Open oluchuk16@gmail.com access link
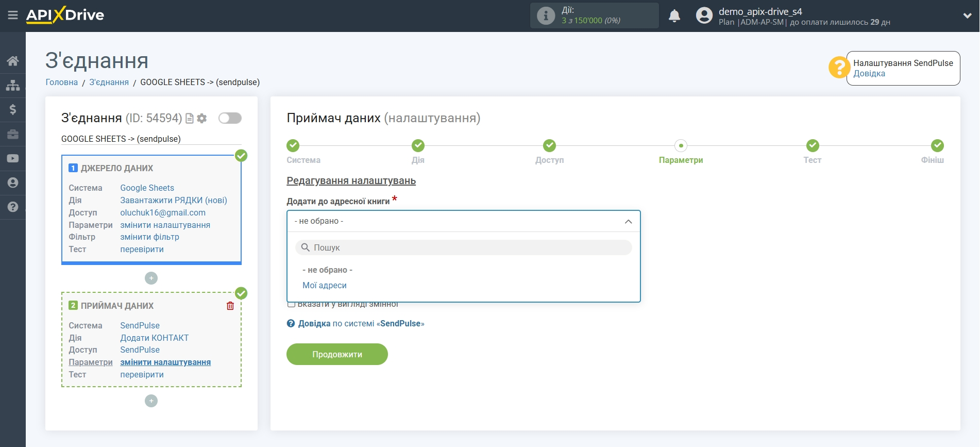 (x=163, y=213)
